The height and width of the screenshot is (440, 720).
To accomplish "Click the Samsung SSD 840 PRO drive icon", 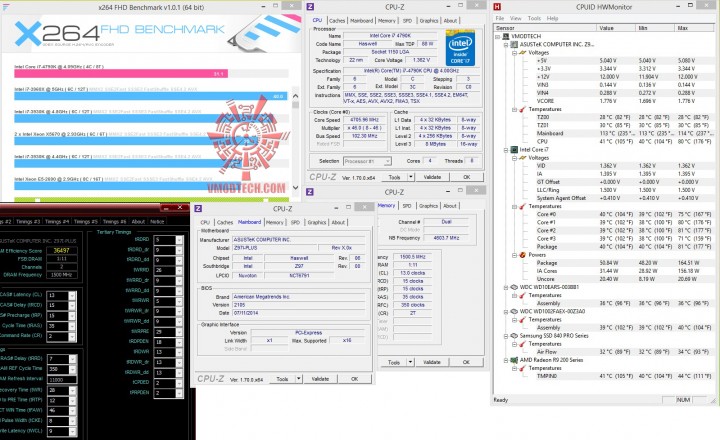I will pyautogui.click(x=514, y=336).
